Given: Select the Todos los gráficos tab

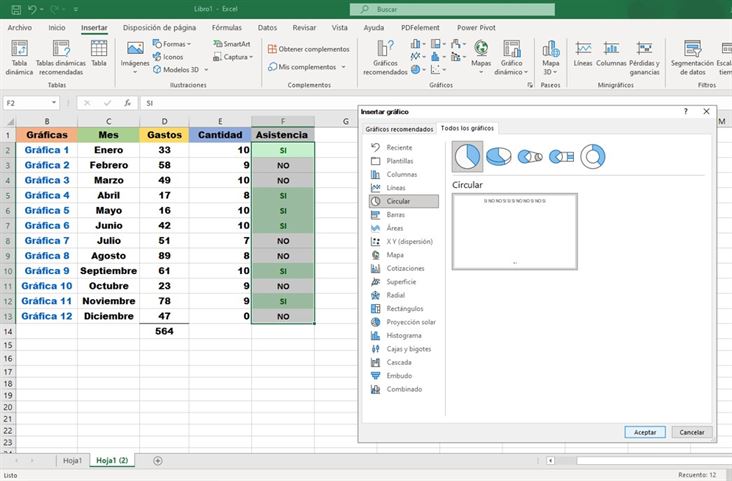Looking at the screenshot, I should [467, 128].
